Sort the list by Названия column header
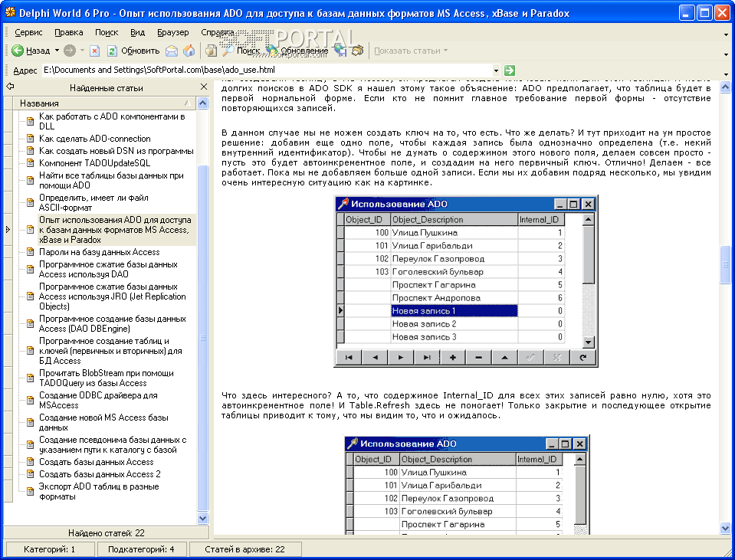This screenshot has width=735, height=560. 104,103
